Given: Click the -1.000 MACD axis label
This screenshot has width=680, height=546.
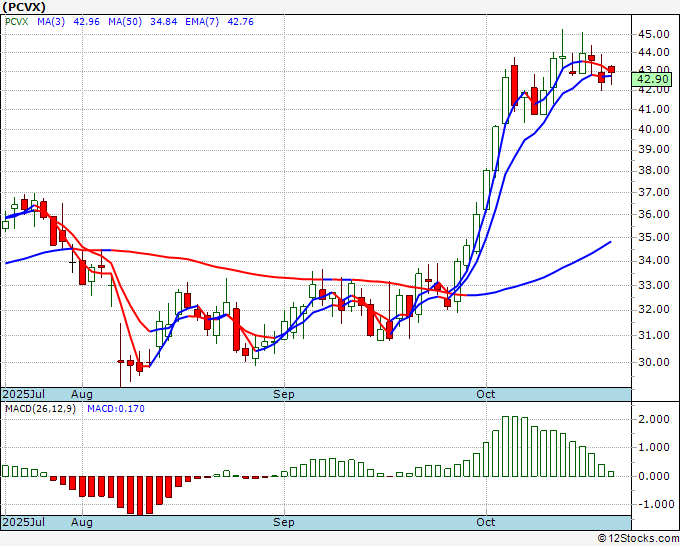Looking at the screenshot, I should click(653, 504).
